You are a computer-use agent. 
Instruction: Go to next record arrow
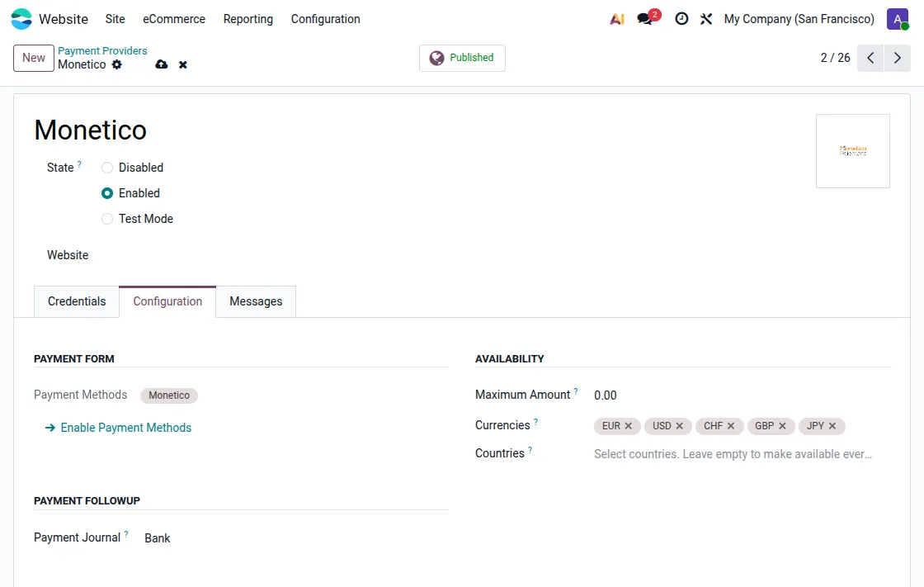(x=898, y=58)
